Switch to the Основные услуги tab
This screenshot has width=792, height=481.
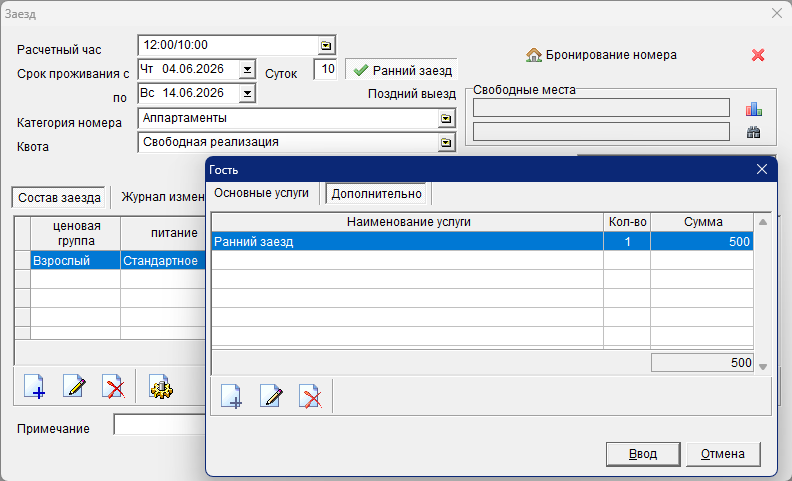pyautogui.click(x=261, y=193)
